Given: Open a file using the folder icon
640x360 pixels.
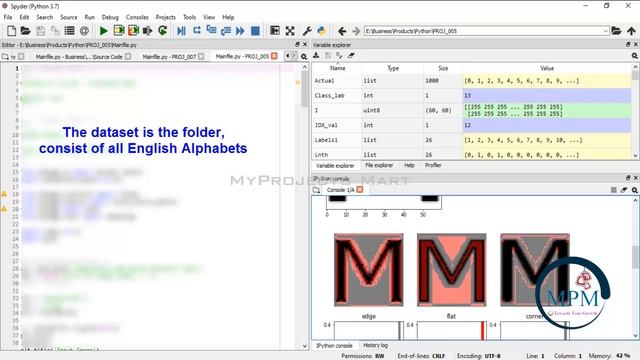Looking at the screenshot, I should pos(25,31).
